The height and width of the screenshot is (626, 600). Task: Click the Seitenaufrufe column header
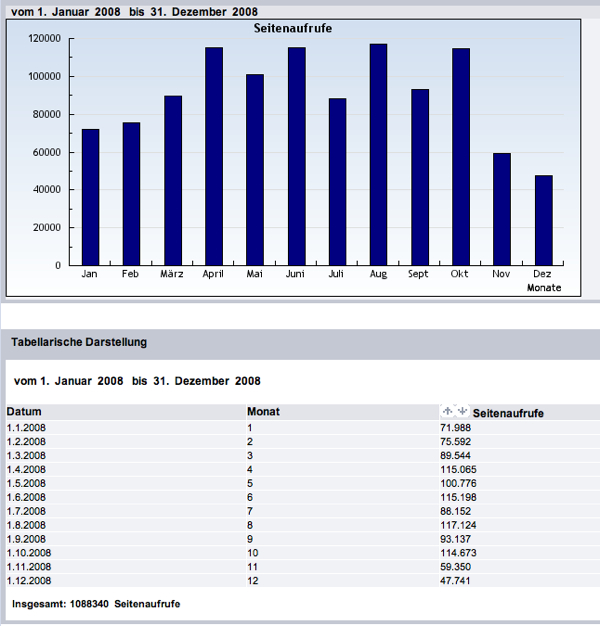point(508,413)
